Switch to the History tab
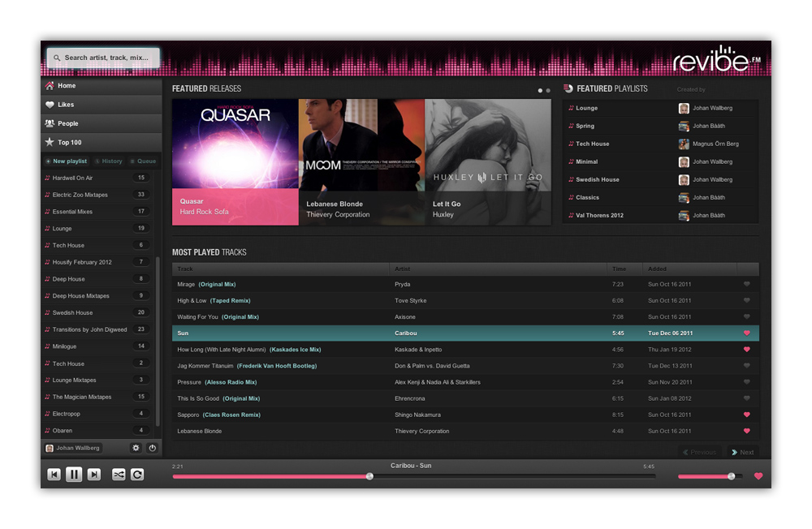Screen dimensions: 812x529 tap(109, 161)
